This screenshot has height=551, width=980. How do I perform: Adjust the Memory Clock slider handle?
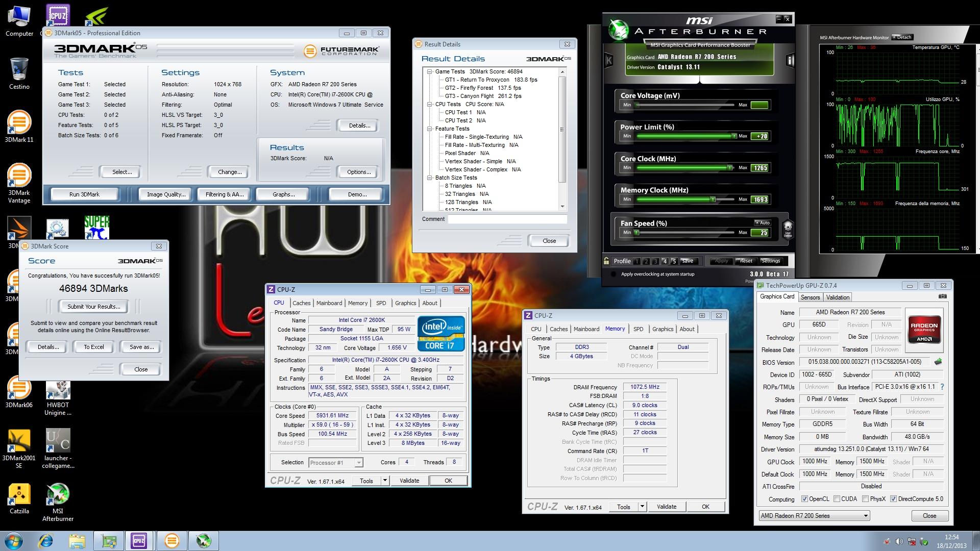click(713, 199)
